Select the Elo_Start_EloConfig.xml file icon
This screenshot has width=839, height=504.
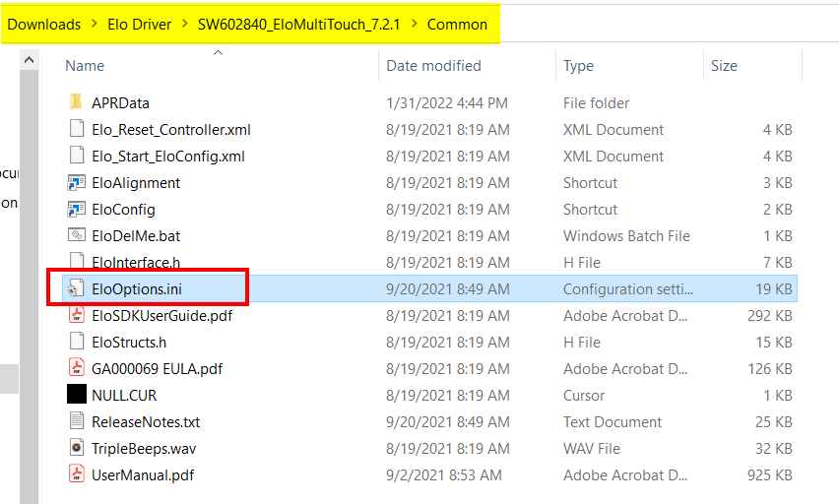77,156
